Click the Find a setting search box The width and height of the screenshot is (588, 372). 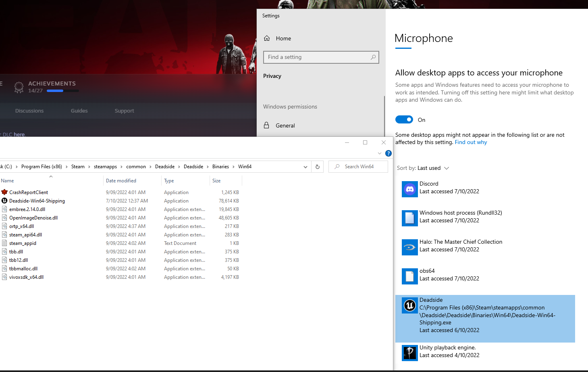click(317, 57)
